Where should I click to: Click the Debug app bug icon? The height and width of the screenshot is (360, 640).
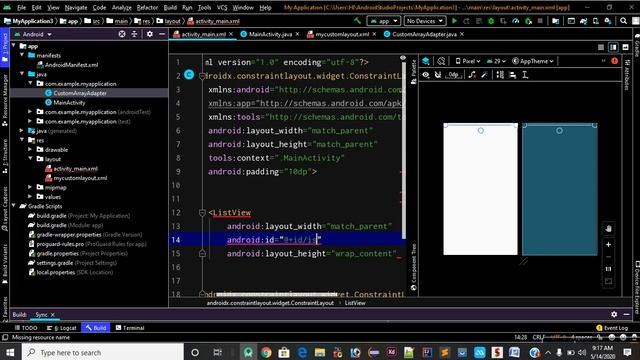[x=491, y=21]
